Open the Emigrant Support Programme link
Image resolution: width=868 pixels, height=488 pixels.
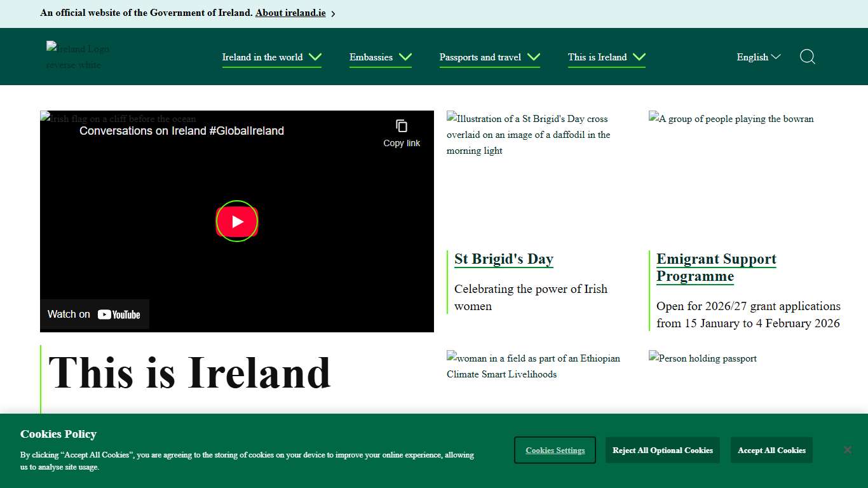click(x=716, y=267)
